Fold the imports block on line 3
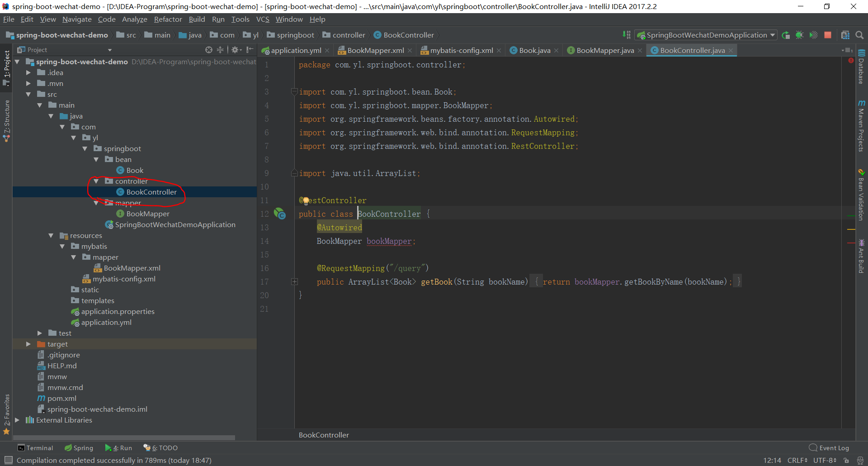This screenshot has width=868, height=466. coord(295,91)
